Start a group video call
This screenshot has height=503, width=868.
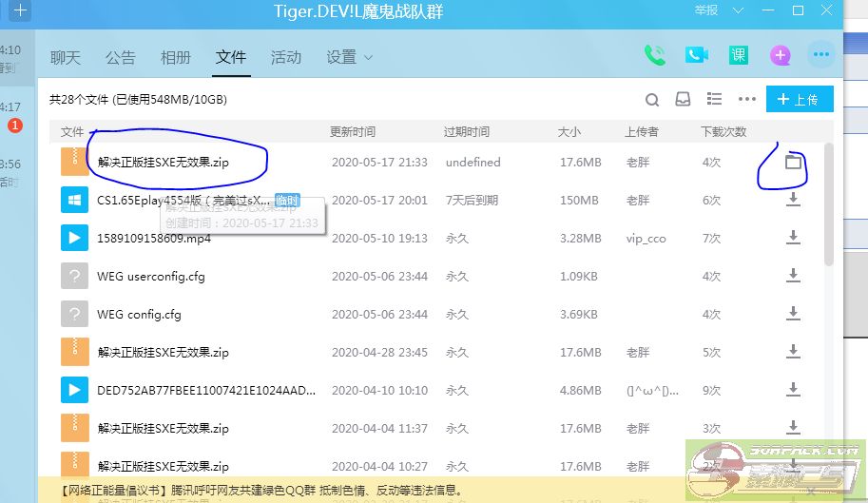pyautogui.click(x=697, y=55)
